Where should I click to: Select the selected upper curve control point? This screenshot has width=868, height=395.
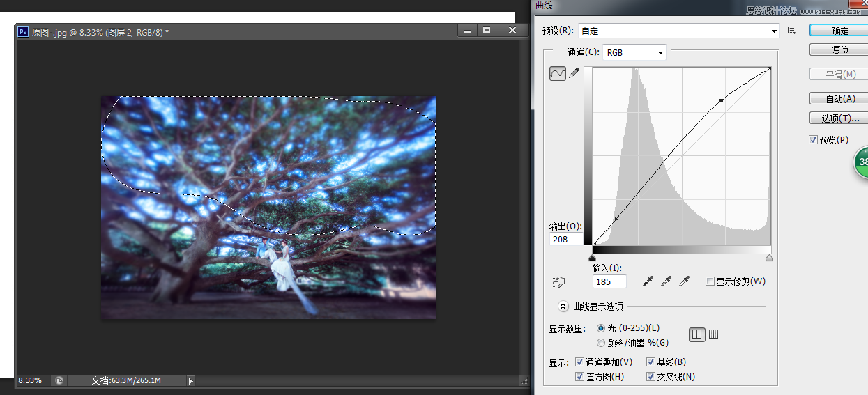pos(721,101)
